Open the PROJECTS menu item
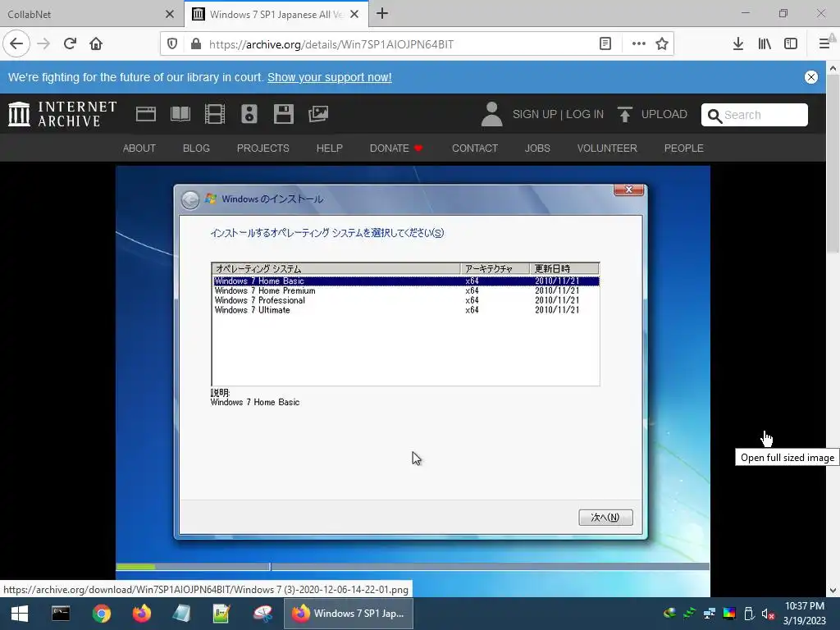Screen dimensions: 840x630 tap(263, 148)
